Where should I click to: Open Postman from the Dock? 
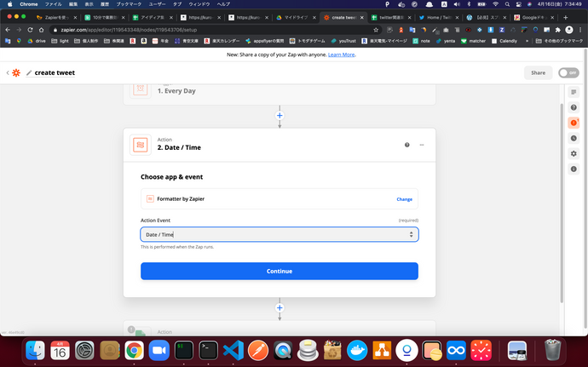pyautogui.click(x=258, y=351)
